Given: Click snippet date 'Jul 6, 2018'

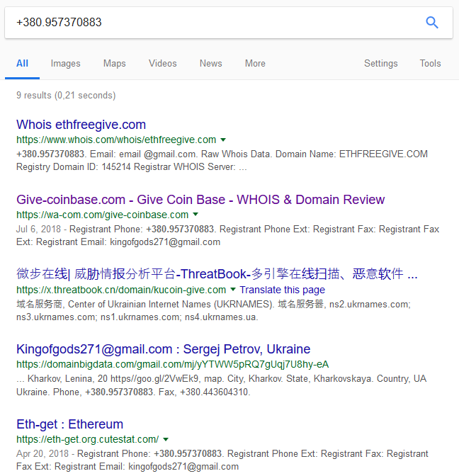Looking at the screenshot, I should (x=38, y=229).
